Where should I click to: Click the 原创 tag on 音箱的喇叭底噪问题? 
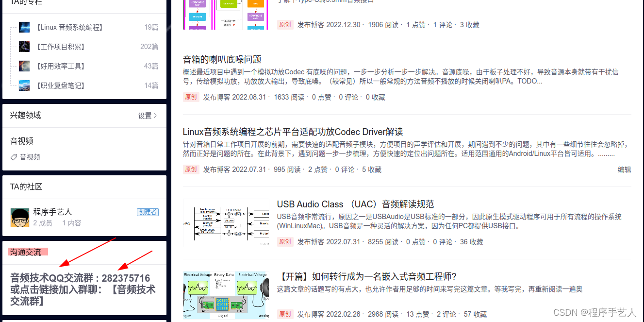click(191, 97)
